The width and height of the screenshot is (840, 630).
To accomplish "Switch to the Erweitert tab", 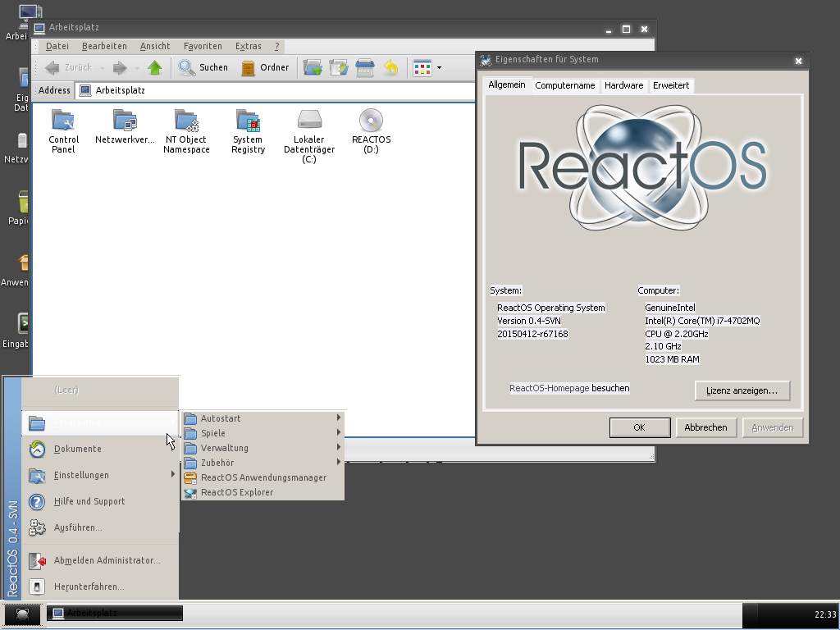I will pos(671,85).
